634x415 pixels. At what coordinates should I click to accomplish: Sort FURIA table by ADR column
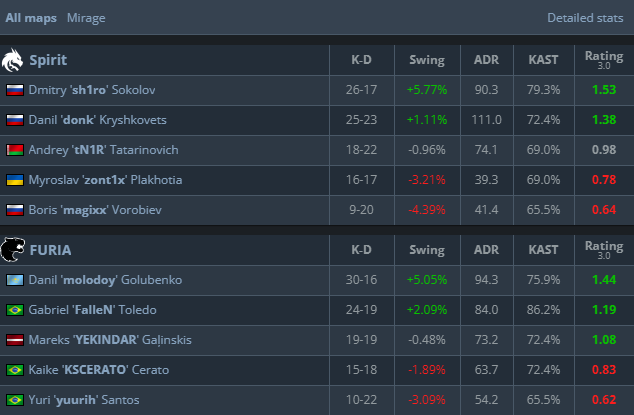pos(486,250)
